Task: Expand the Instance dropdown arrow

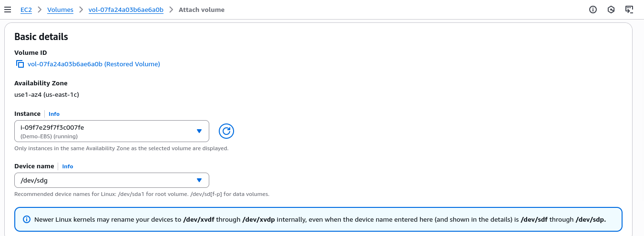Action: pos(199,131)
